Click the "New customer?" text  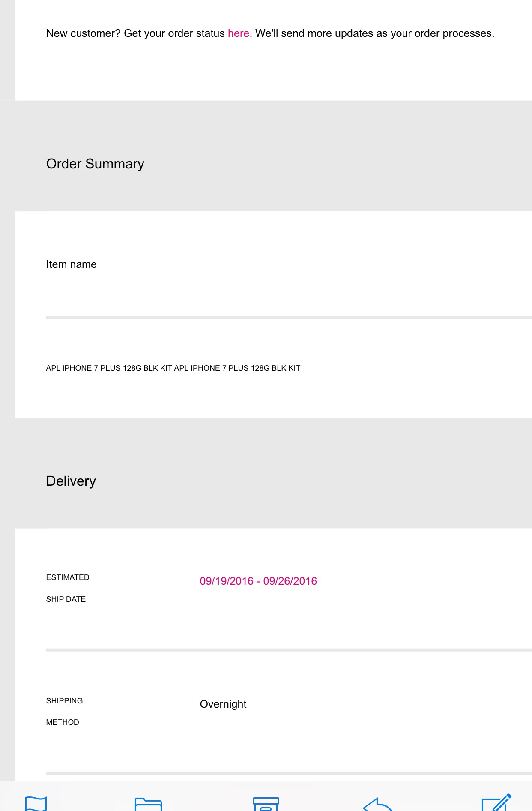click(x=83, y=33)
